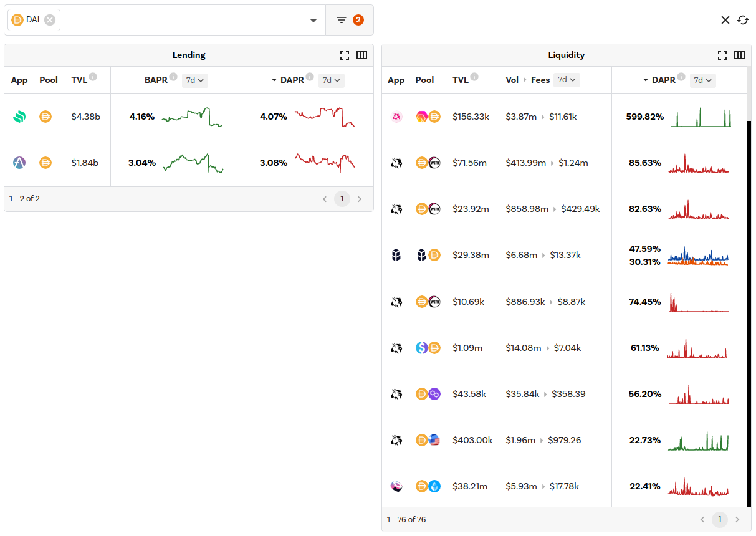Click the pool token pair in $29.38m row
Viewport: 756px width, 536px height.
(428, 255)
